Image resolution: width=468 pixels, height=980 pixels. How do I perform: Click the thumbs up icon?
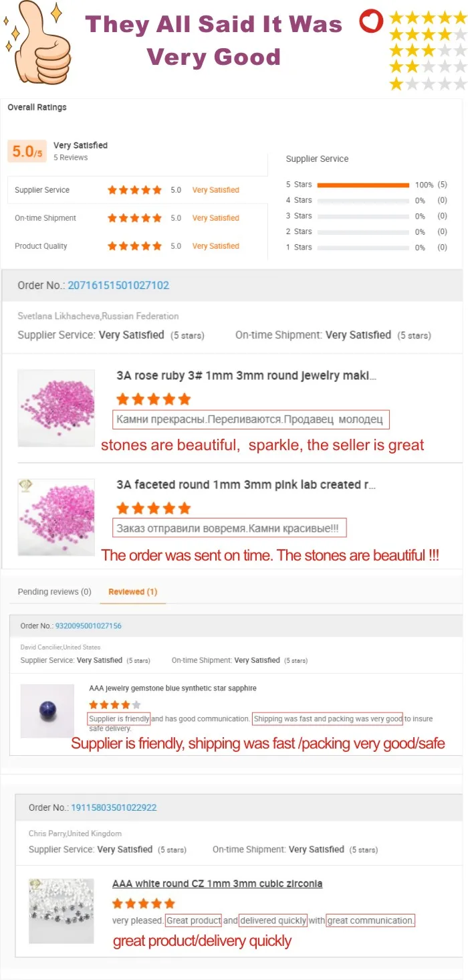click(39, 40)
